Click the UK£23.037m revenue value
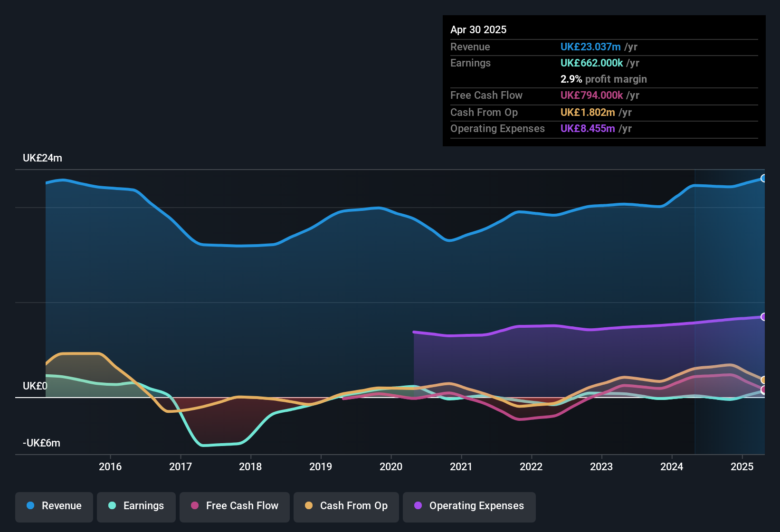Screen dimensions: 780x532 tap(590, 47)
